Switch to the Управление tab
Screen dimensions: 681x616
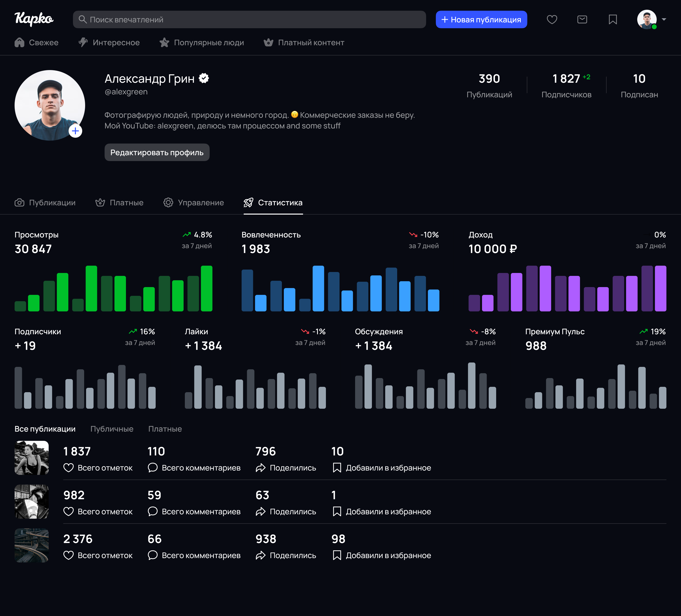(x=194, y=202)
